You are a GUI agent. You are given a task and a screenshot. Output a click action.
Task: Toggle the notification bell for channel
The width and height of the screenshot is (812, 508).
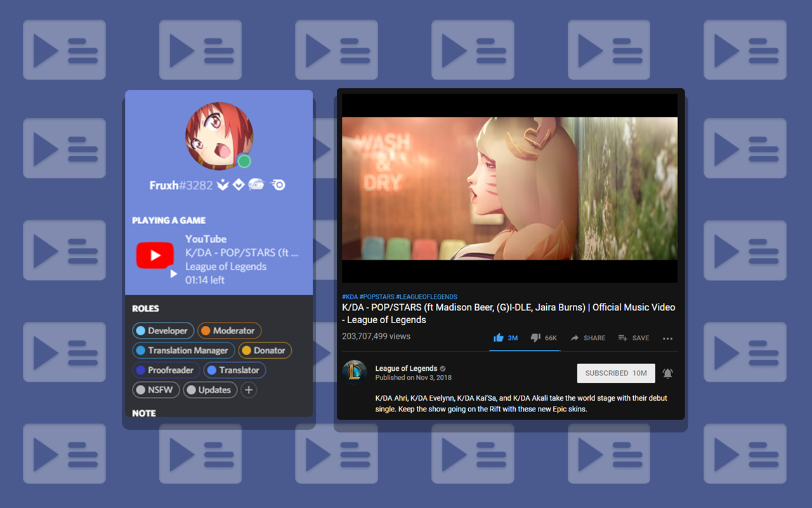(x=667, y=373)
